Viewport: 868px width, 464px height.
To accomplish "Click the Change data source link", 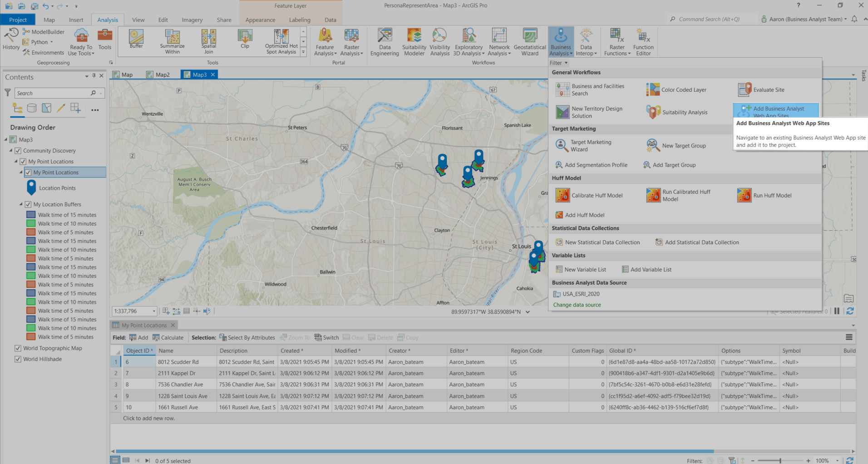I will pyautogui.click(x=577, y=305).
